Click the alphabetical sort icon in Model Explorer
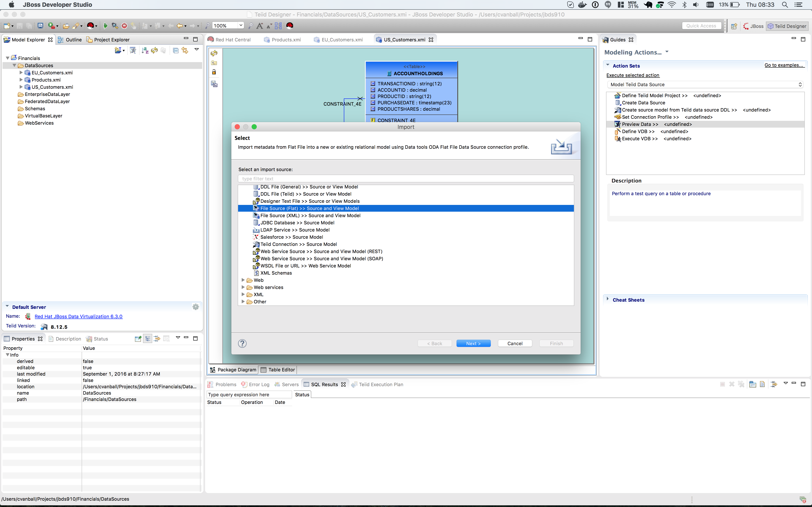The width and height of the screenshot is (812, 507). pos(145,50)
